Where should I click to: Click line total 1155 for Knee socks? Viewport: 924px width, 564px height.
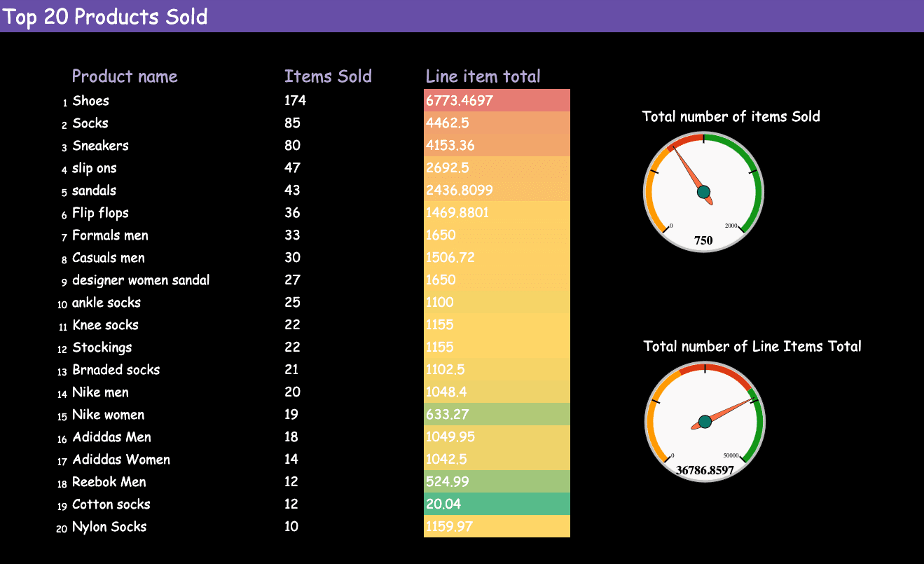click(x=497, y=325)
